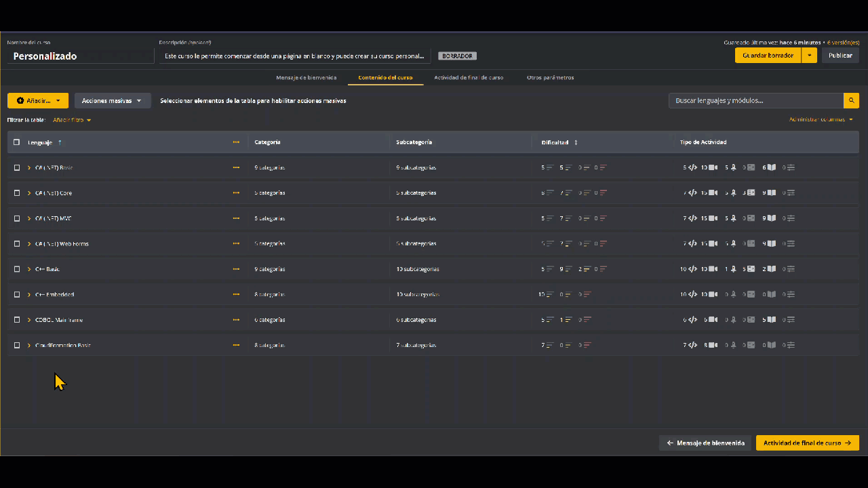
Task: Open the Añadir dropdown button
Action: (38, 100)
